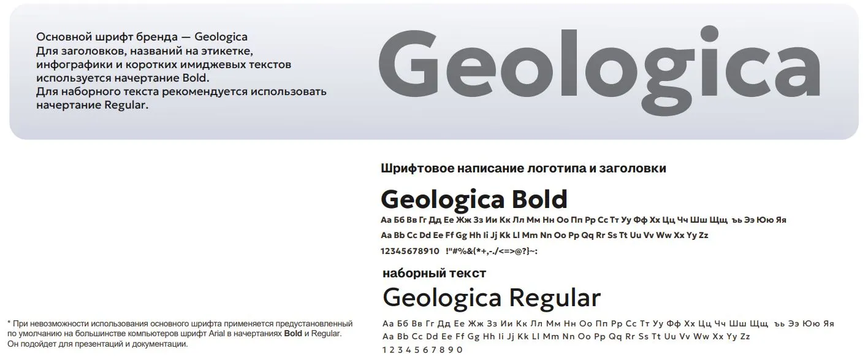Click the line "начертание Regular." in the banner
Viewport: 868px width, 362px height.
tap(92, 105)
